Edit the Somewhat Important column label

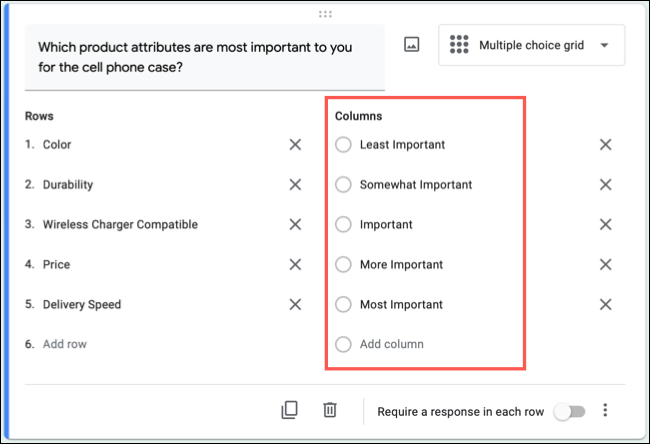pos(416,184)
